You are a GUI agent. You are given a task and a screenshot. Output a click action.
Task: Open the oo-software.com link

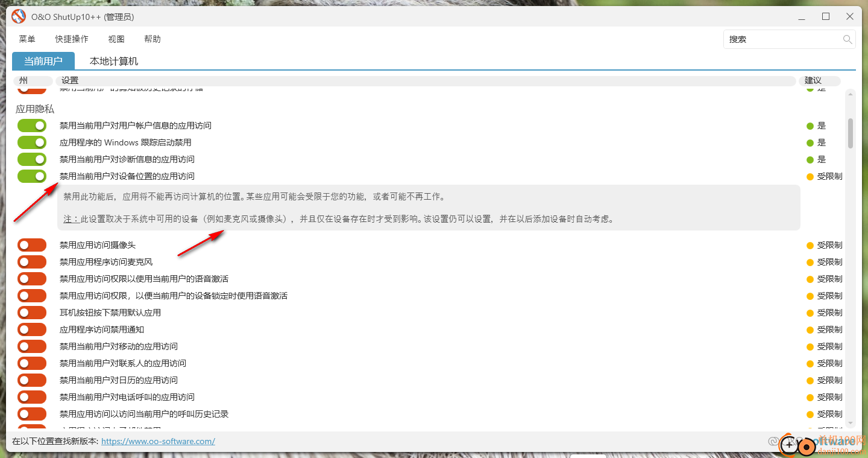click(158, 441)
